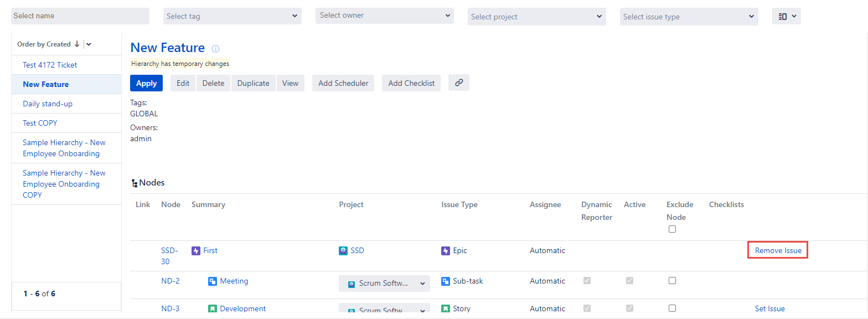Check Exclude Node box for ND-3 Development row
The image size is (868, 319).
click(672, 308)
